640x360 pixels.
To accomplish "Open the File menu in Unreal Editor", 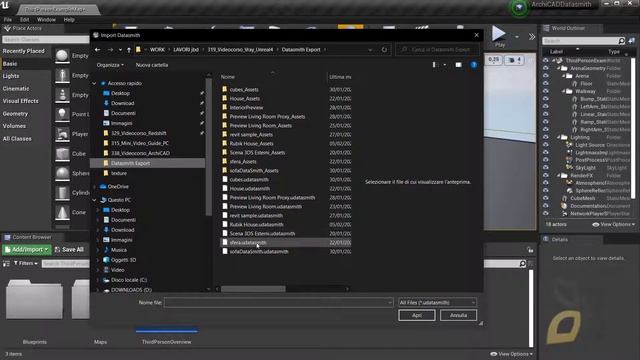I will [8, 20].
